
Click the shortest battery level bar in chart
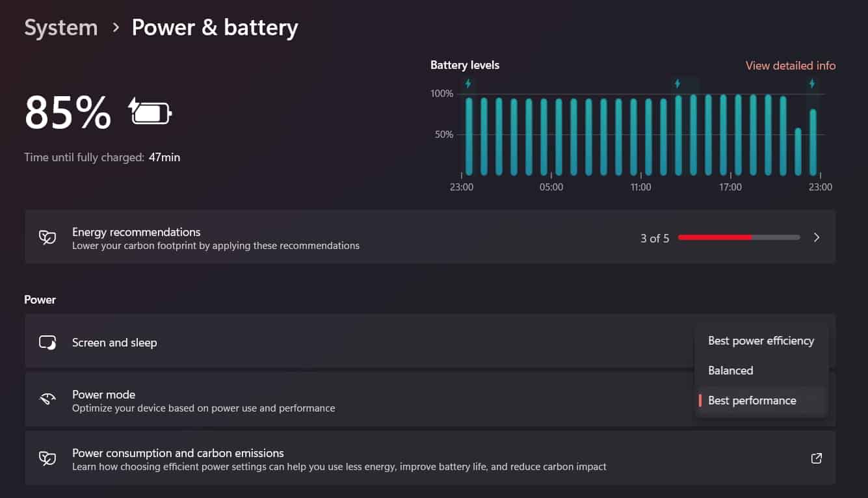coord(798,151)
